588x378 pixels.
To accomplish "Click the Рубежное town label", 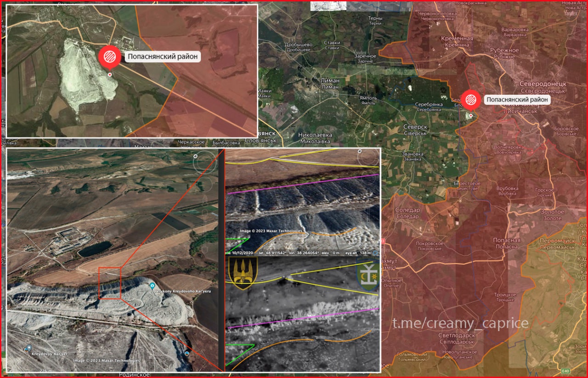I will (x=503, y=50).
